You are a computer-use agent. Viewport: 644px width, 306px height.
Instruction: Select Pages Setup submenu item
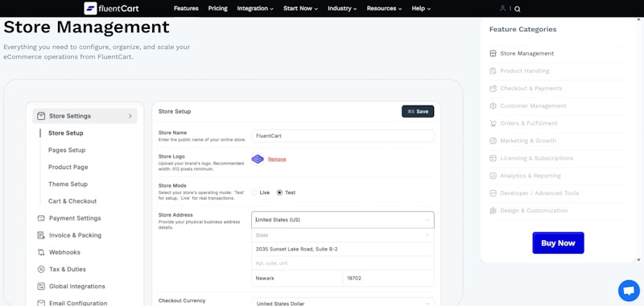pos(67,150)
